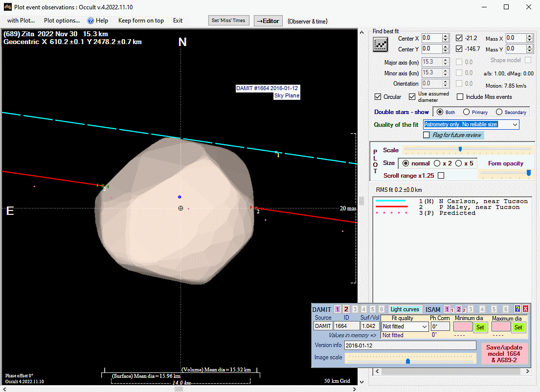Click the shape model panel help icon
Screen dimensions: 540x392
(x=517, y=309)
